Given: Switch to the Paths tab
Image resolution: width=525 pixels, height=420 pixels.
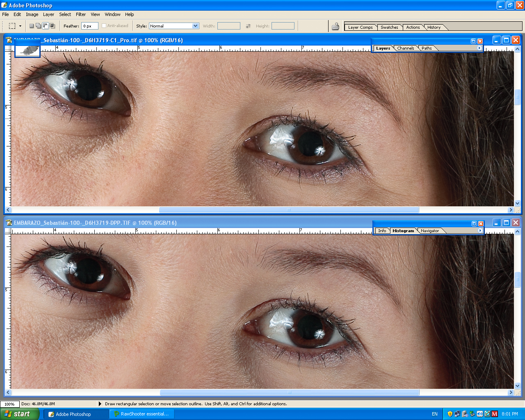Looking at the screenshot, I should 427,48.
